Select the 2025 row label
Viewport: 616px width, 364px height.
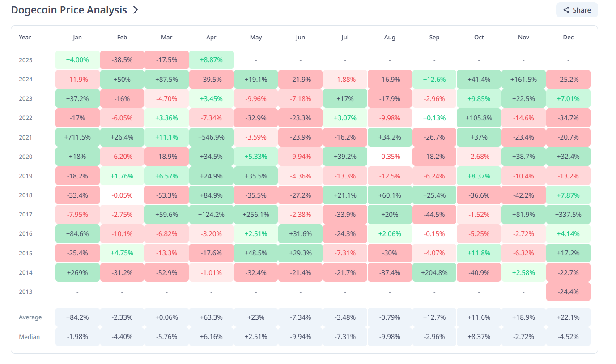pos(25,60)
